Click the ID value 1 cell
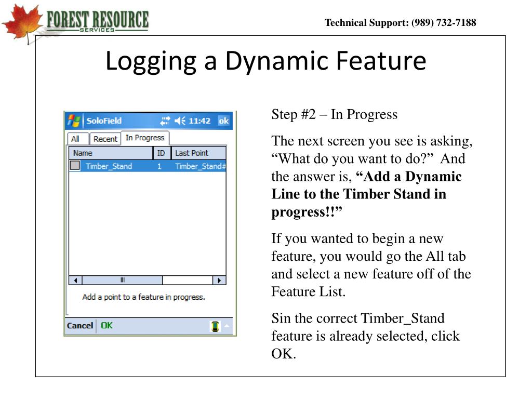532x399 pixels. coord(159,166)
